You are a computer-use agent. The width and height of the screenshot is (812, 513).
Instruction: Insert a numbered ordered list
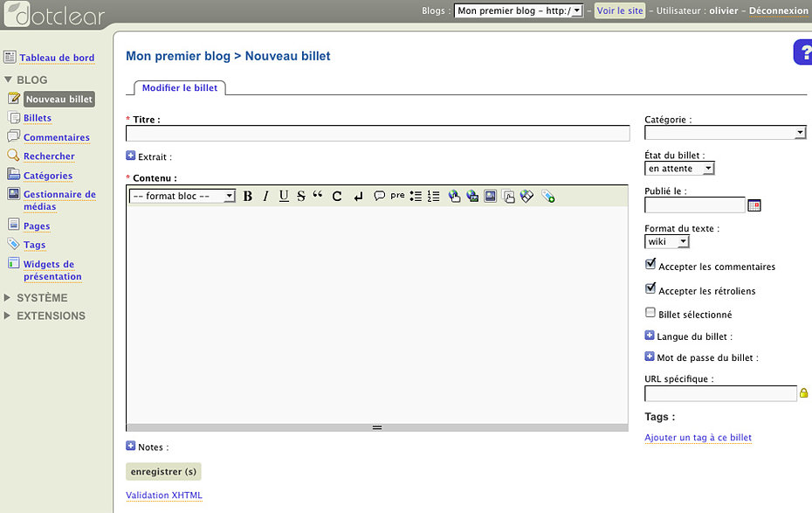(434, 197)
